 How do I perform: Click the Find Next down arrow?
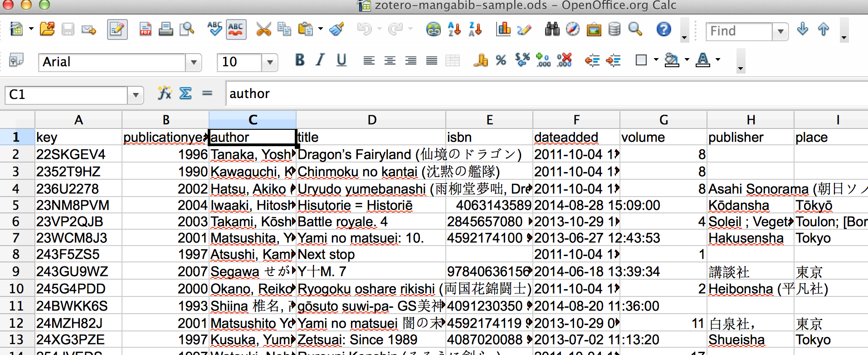point(802,30)
